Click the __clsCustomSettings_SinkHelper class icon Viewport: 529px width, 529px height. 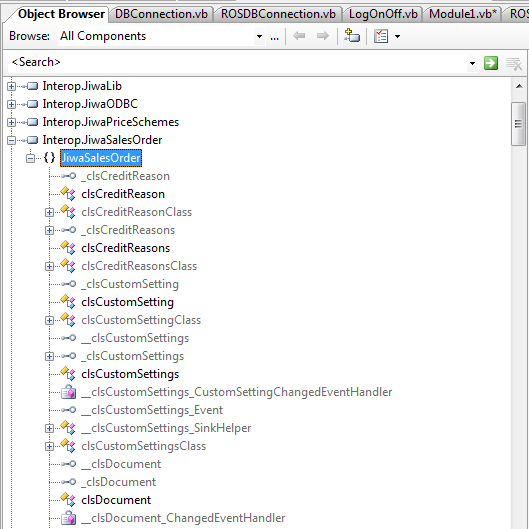coord(68,427)
